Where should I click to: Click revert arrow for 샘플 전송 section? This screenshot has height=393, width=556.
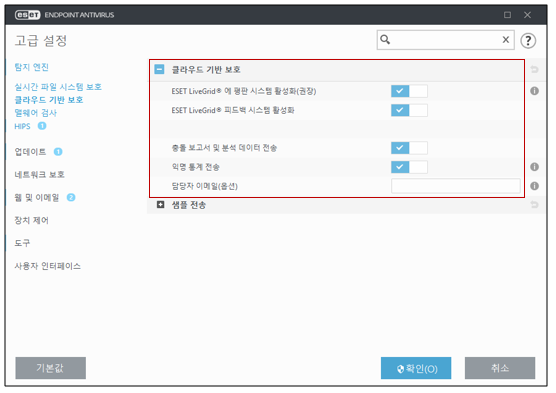point(534,205)
